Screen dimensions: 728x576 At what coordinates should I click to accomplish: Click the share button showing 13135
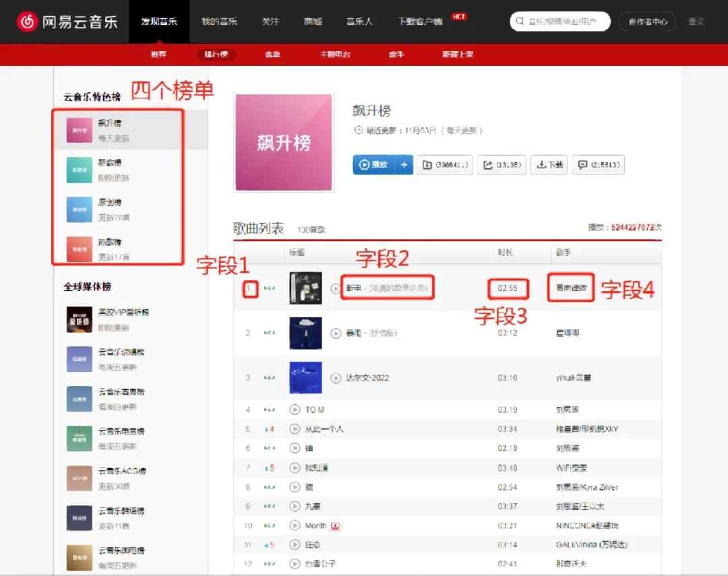tap(502, 165)
